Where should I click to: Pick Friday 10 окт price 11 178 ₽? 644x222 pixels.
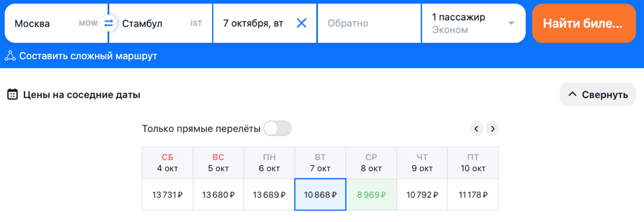pyautogui.click(x=473, y=195)
